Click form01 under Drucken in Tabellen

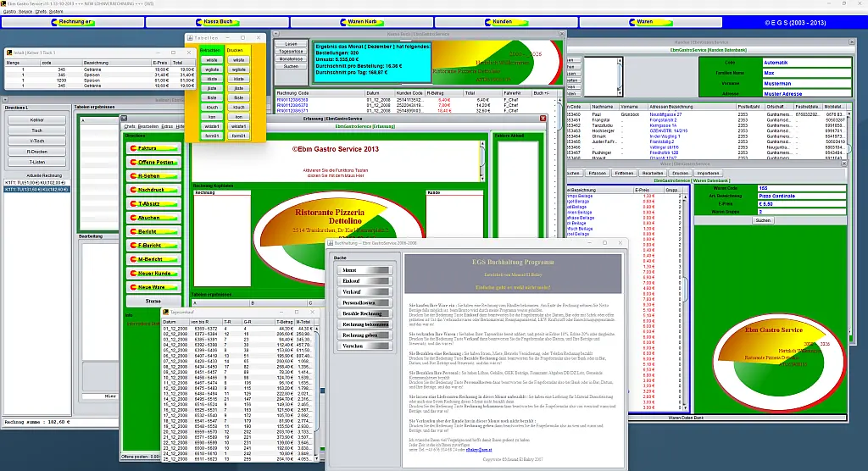(238, 136)
